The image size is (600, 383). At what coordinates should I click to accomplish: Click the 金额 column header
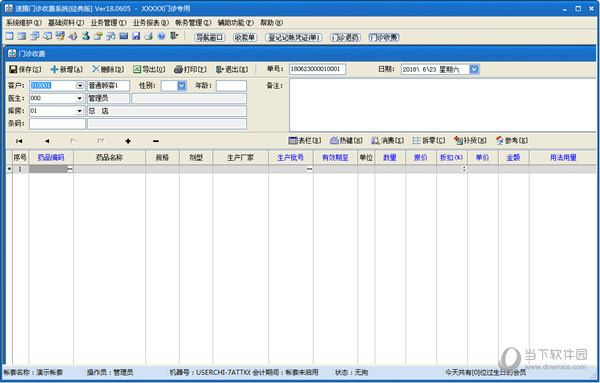coord(514,158)
